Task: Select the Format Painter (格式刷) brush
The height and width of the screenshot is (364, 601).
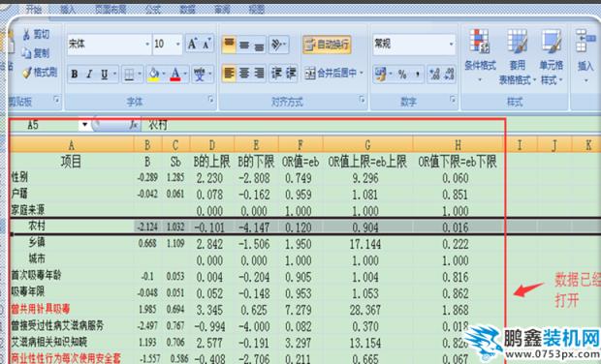Action: 27,72
